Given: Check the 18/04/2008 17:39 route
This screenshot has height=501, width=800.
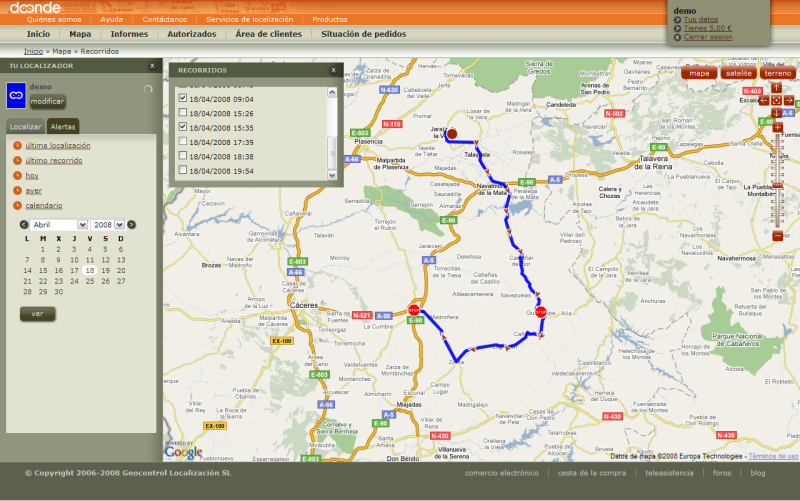Looking at the screenshot, I should pyautogui.click(x=183, y=141).
